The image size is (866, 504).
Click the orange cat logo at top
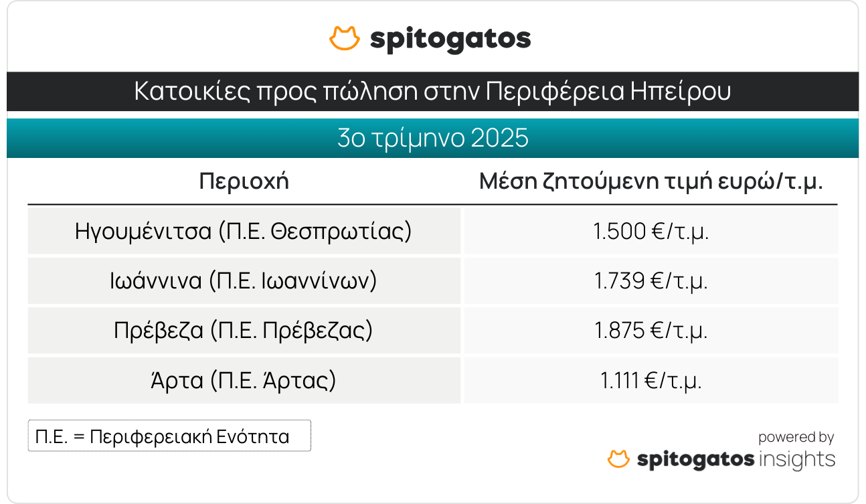coord(345,38)
